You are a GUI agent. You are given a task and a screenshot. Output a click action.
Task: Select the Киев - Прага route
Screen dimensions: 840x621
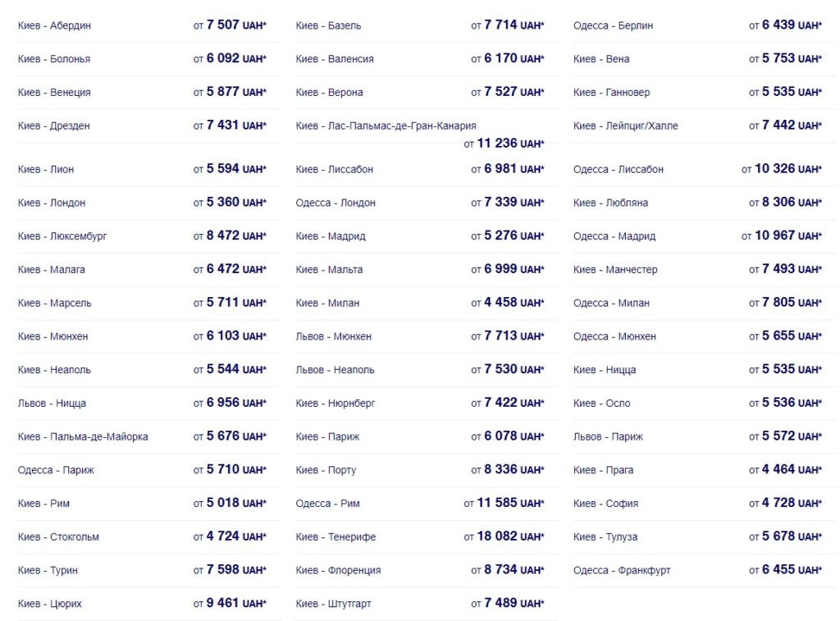[603, 471]
